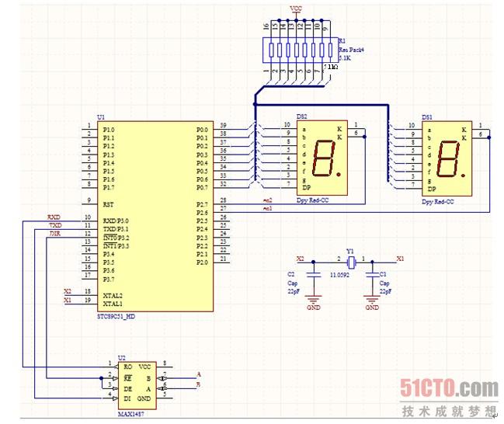Click the X2 net label at pin 18

(68, 291)
